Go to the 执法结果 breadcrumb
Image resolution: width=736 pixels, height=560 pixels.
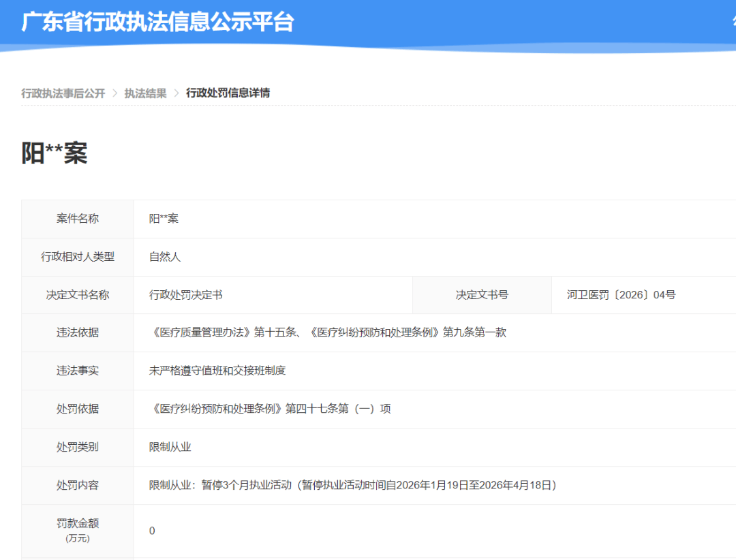(x=145, y=93)
